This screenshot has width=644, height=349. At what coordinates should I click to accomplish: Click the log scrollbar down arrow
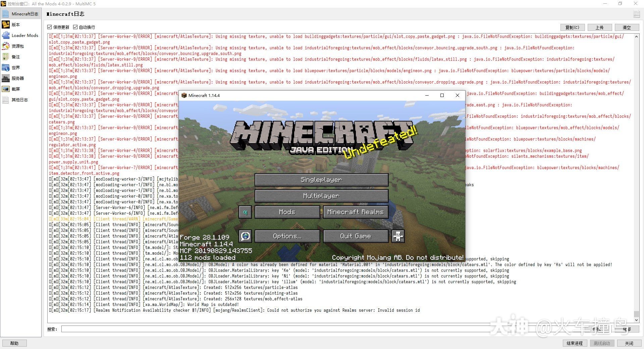click(x=636, y=320)
